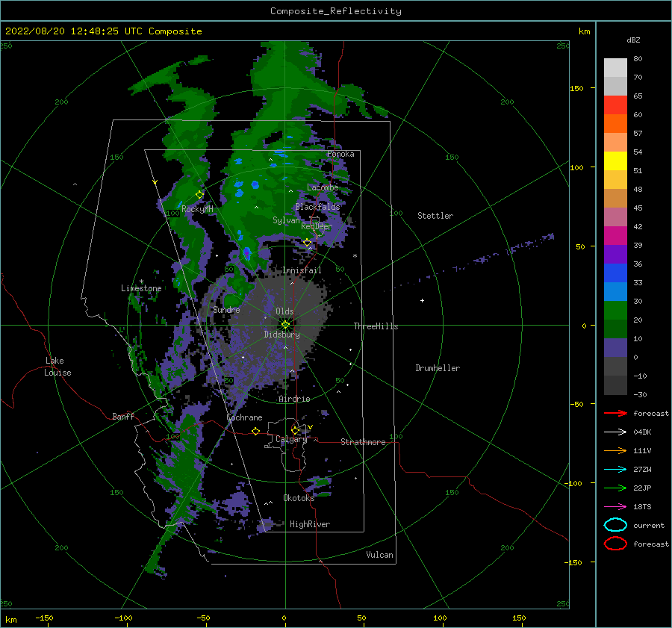Click the asterisk marker above Limestone

pos(141,282)
